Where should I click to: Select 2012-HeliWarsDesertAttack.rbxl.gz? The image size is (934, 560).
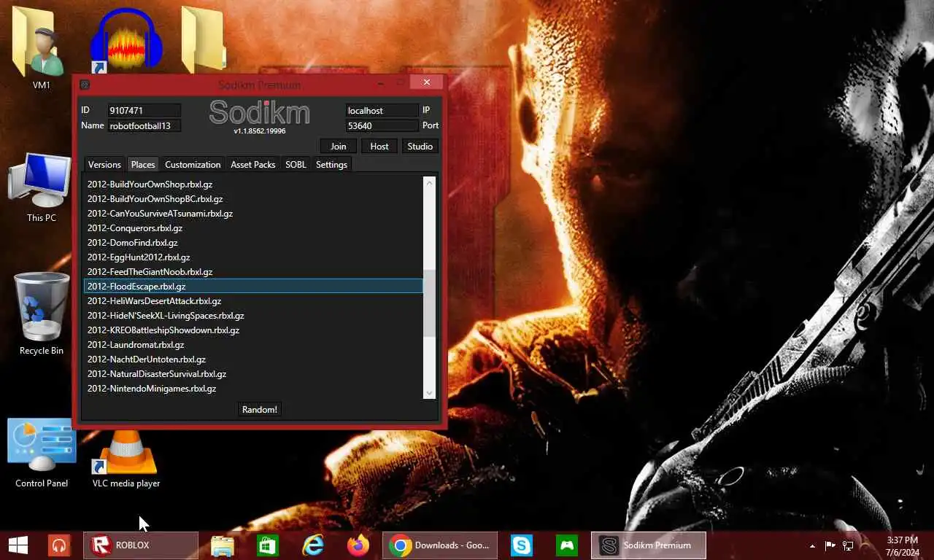(253, 301)
